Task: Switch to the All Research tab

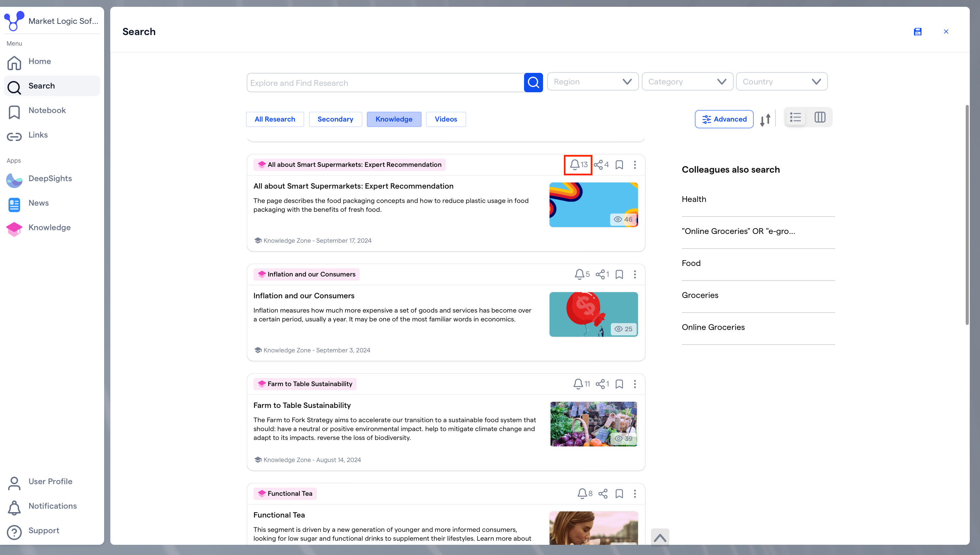Action: (275, 119)
